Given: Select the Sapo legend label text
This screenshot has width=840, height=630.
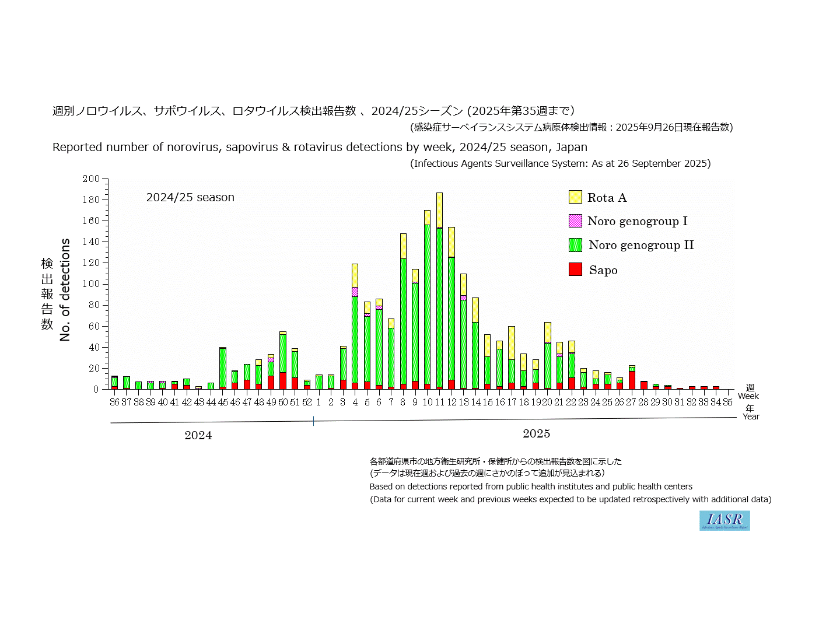Looking at the screenshot, I should [603, 270].
